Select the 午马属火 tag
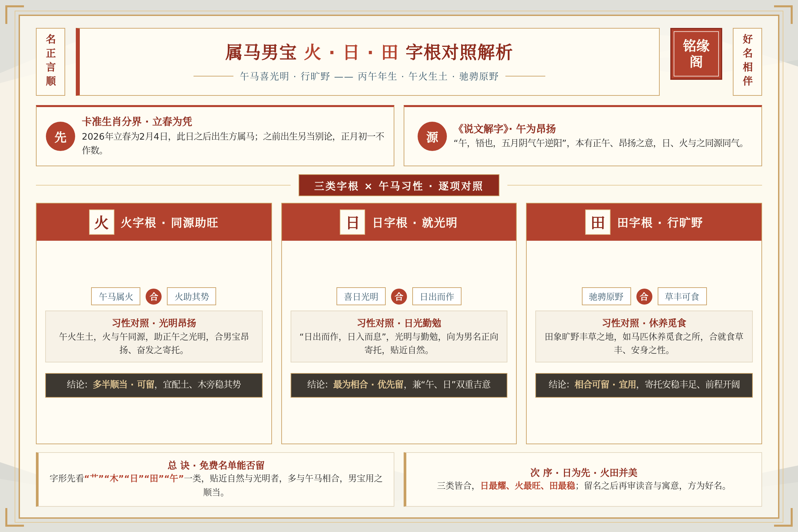798x532 pixels. point(116,297)
